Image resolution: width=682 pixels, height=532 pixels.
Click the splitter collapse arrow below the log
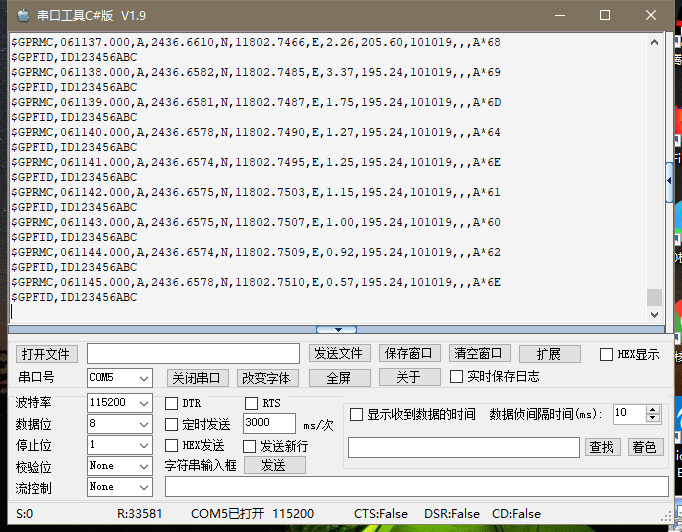(336, 329)
